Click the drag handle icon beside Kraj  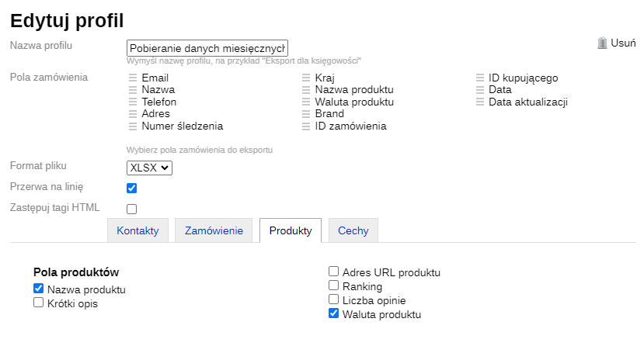point(306,78)
